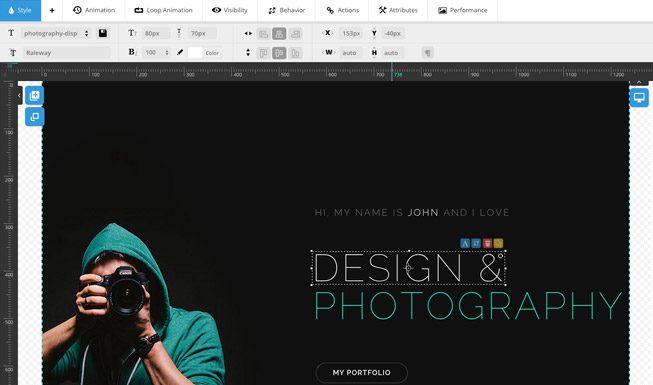Switch to the Style tab
The image size is (653, 385).
[x=20, y=10]
